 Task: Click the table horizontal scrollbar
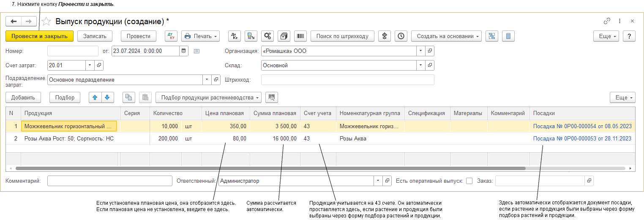[x=270, y=168]
